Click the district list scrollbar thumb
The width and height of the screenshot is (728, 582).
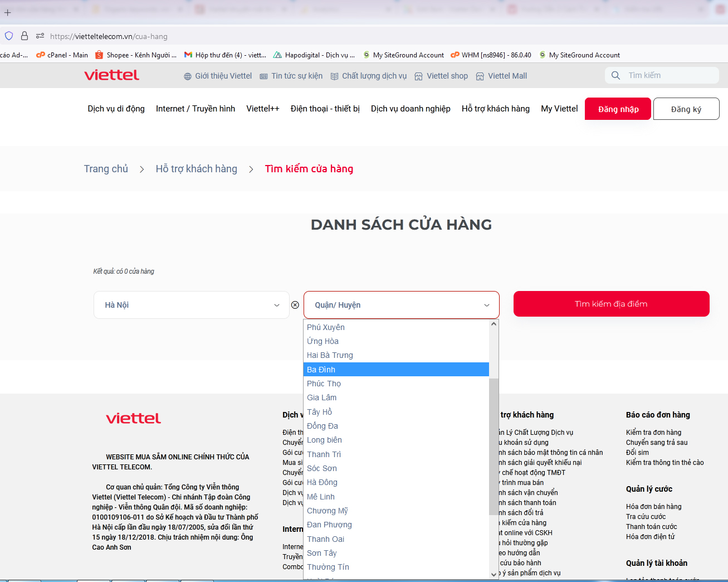pyautogui.click(x=494, y=446)
